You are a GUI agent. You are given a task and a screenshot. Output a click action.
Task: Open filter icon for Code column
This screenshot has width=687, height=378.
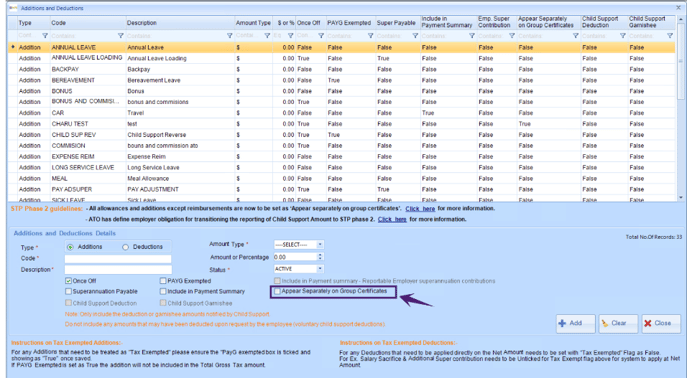(x=120, y=35)
